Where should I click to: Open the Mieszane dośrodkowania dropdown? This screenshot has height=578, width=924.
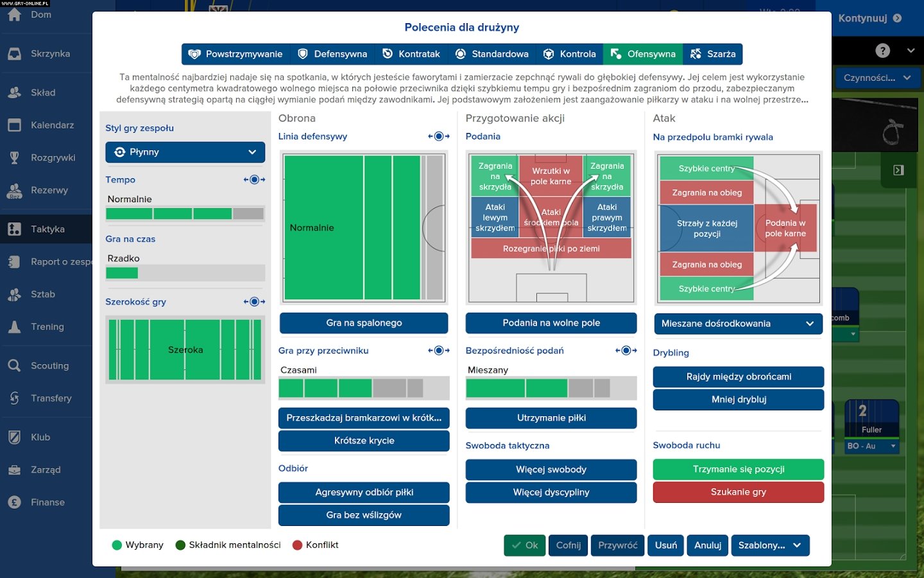point(738,324)
